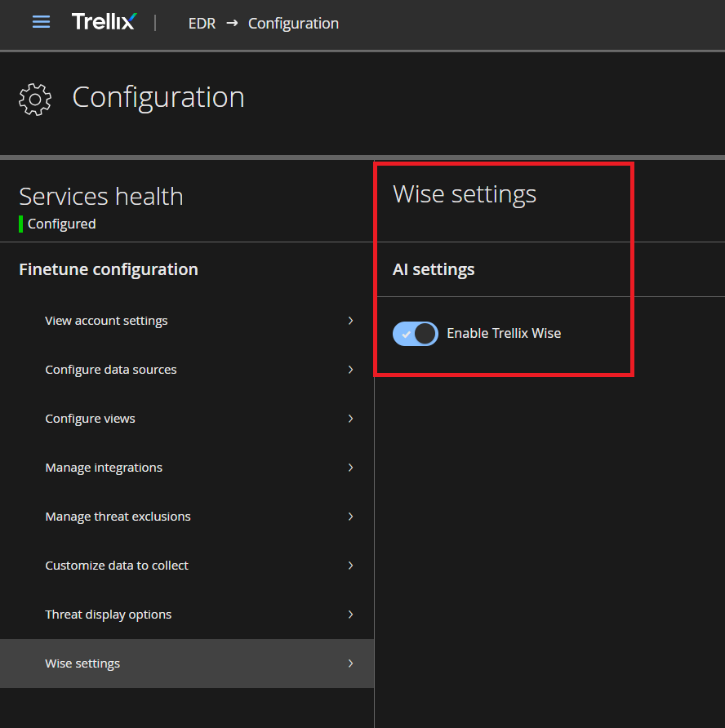
Task: Click the Configuration gear icon
Action: [35, 99]
